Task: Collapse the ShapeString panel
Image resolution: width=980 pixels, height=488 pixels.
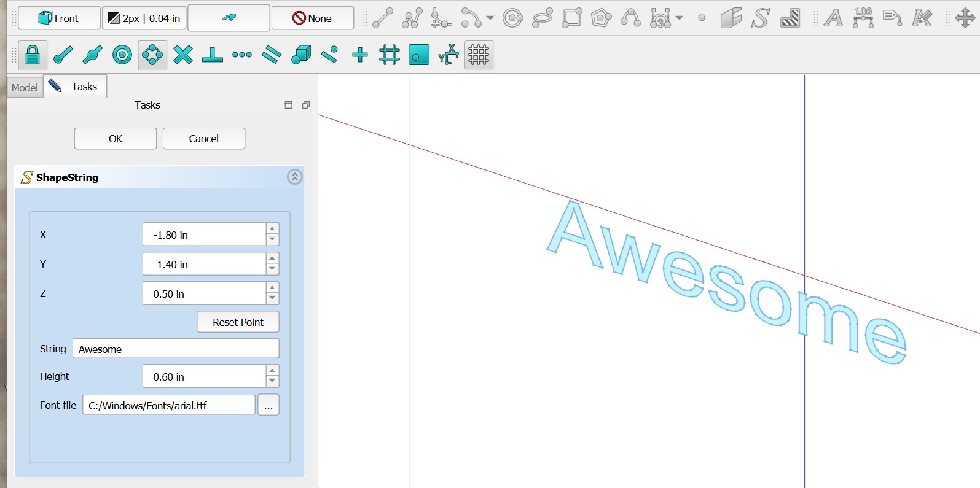Action: coord(294,177)
